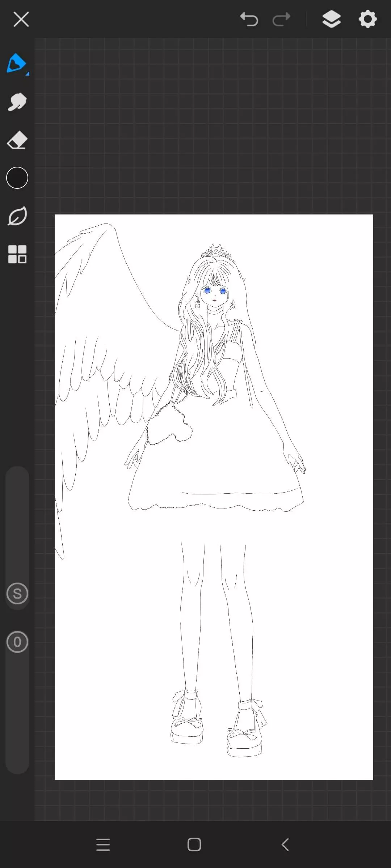This screenshot has width=391, height=868.
Task: Redo the undone stroke
Action: (x=281, y=19)
